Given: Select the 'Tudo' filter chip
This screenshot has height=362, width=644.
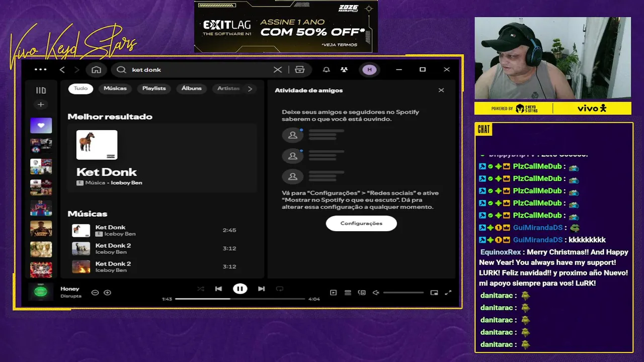Looking at the screenshot, I should pos(80,88).
